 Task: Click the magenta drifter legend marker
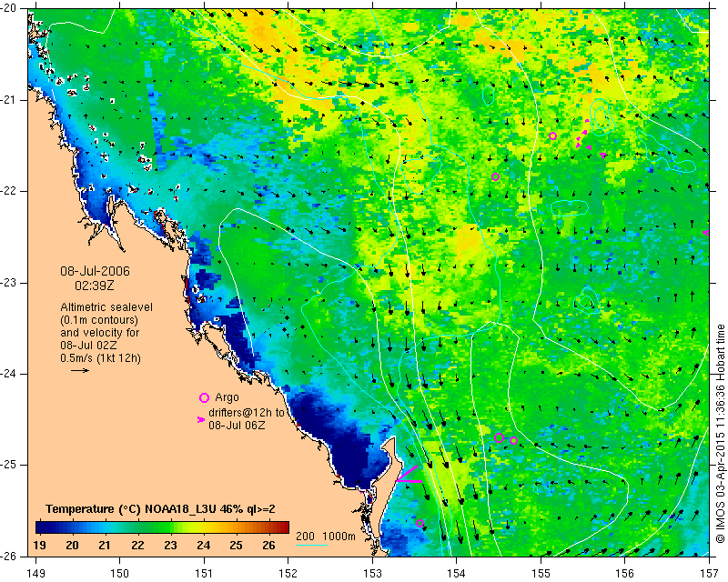click(201, 419)
